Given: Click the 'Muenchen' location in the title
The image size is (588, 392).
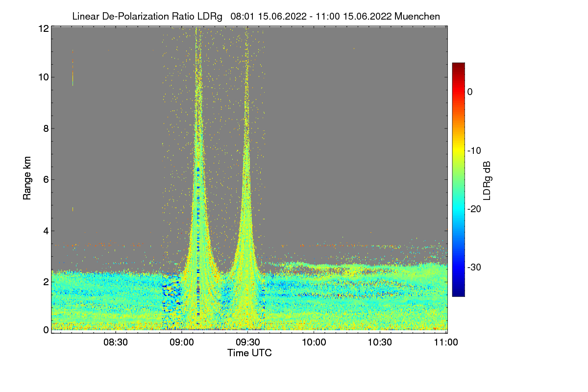Looking at the screenshot, I should [417, 16].
